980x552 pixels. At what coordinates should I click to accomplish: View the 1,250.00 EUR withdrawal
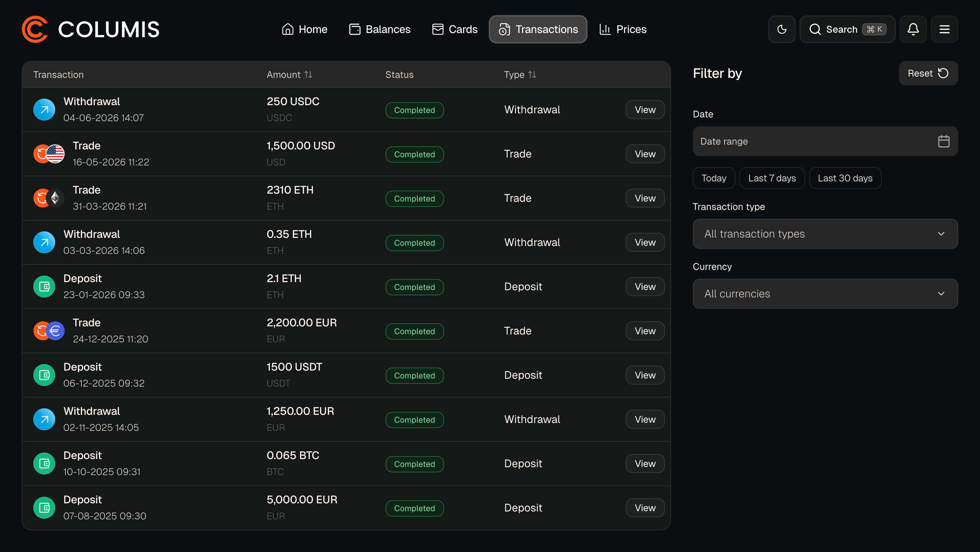tap(645, 419)
